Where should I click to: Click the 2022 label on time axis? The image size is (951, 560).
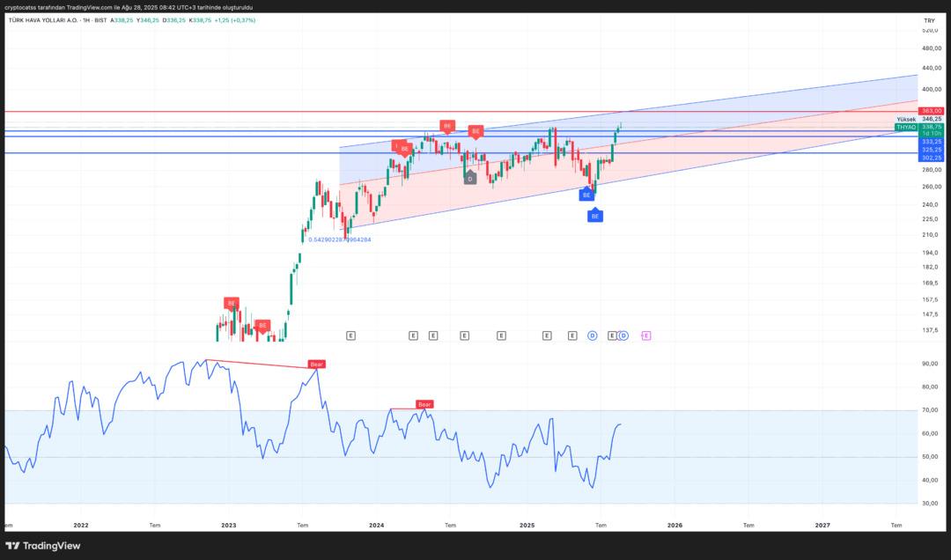[81, 526]
